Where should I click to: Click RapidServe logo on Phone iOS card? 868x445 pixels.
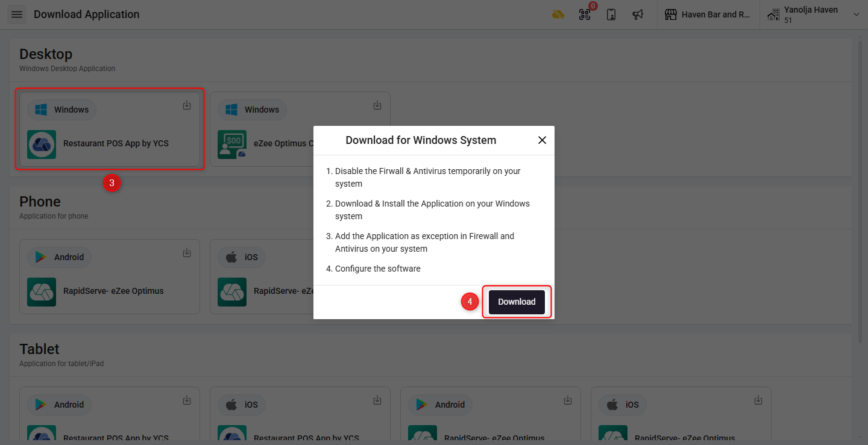click(232, 291)
